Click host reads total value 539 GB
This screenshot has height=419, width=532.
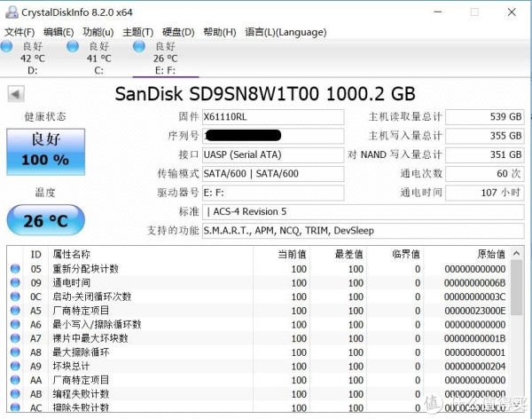point(485,117)
